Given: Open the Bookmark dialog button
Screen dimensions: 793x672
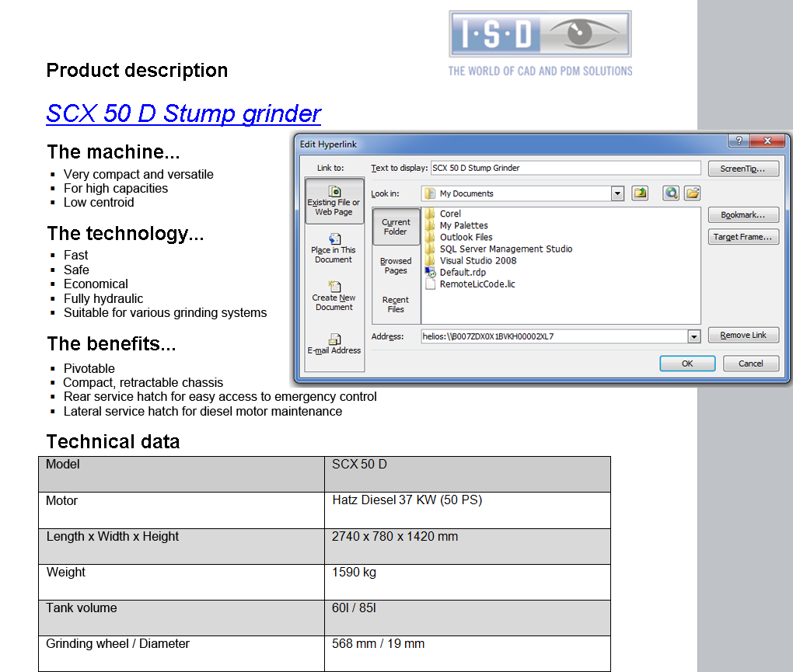Looking at the screenshot, I should [743, 215].
